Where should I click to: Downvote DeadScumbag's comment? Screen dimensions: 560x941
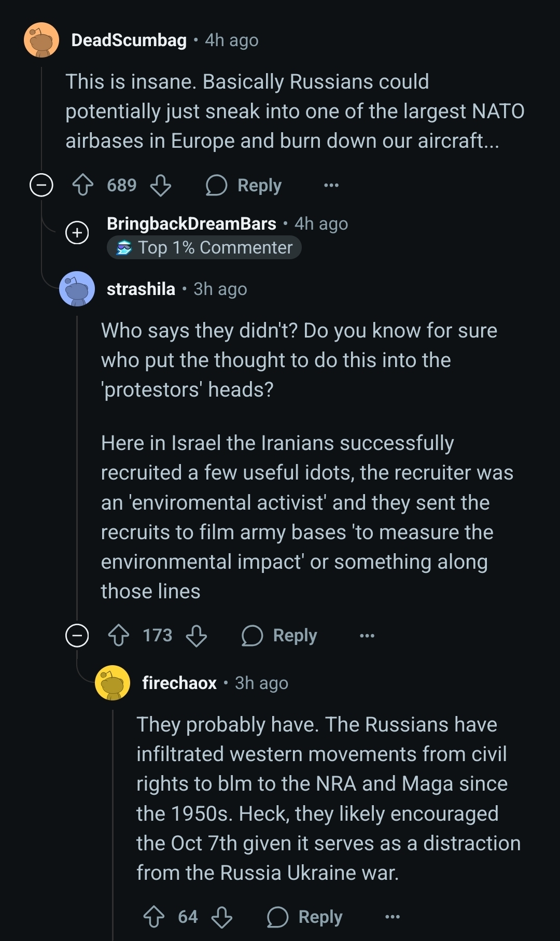pos(161,185)
